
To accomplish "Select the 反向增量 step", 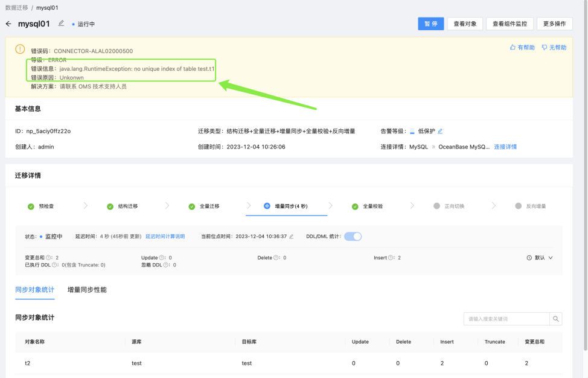I will [531, 207].
